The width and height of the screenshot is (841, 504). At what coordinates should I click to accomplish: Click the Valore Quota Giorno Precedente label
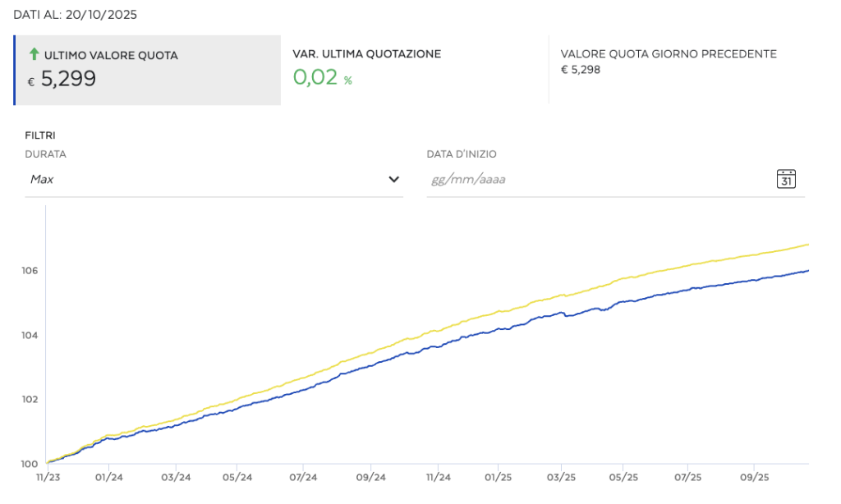point(669,54)
